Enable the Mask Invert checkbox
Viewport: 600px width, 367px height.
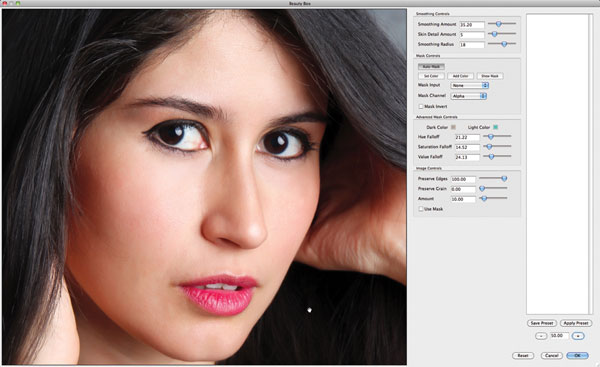[421, 106]
